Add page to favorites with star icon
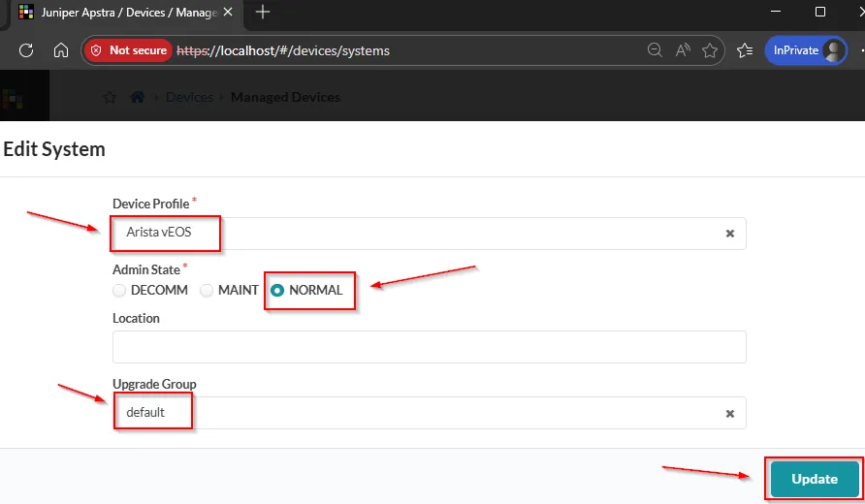 (x=710, y=50)
